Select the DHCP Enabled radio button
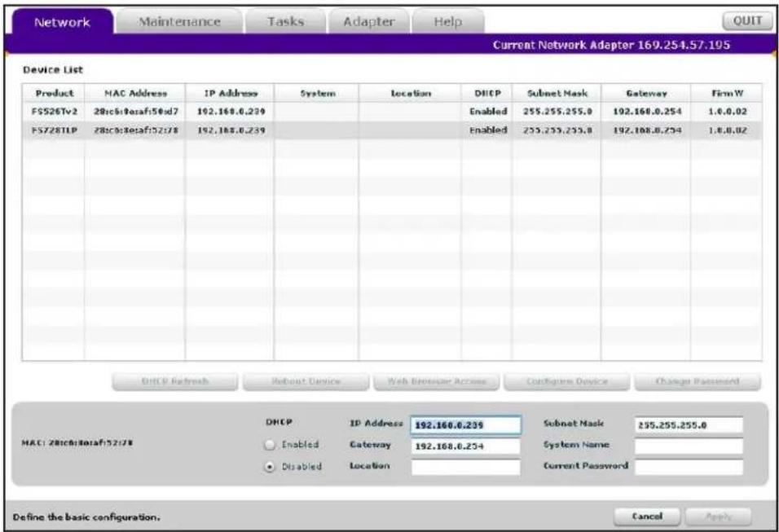The image size is (779, 532). [x=269, y=445]
